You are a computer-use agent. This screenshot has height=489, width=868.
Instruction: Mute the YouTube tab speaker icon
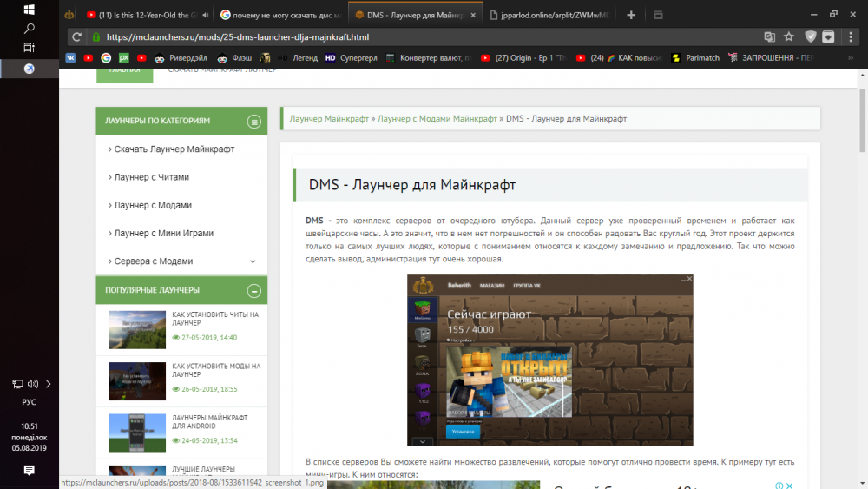[206, 15]
